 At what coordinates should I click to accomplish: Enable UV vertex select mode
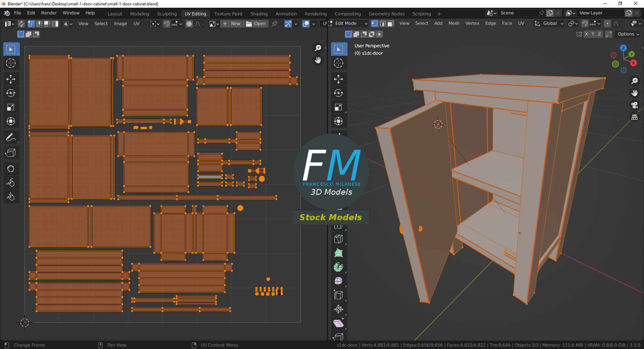(31, 23)
